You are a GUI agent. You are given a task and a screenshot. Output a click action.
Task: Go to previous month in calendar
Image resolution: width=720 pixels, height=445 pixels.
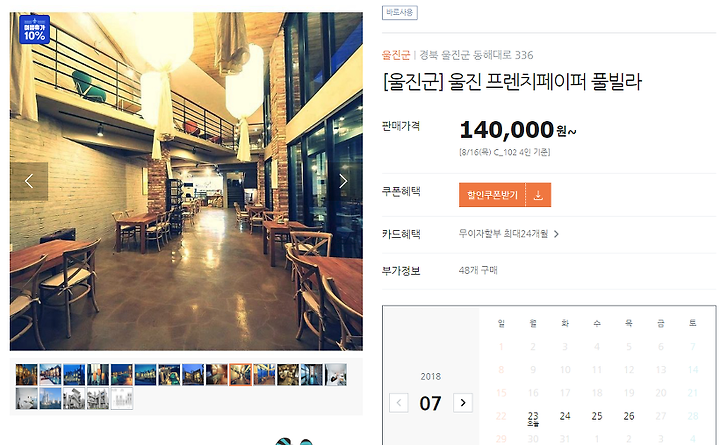point(399,403)
